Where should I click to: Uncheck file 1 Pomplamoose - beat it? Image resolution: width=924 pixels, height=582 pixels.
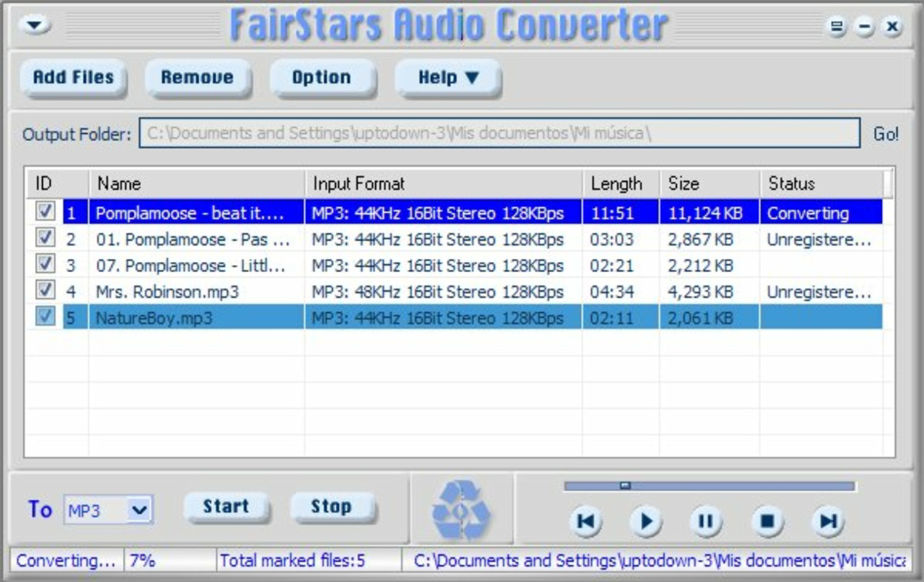45,212
